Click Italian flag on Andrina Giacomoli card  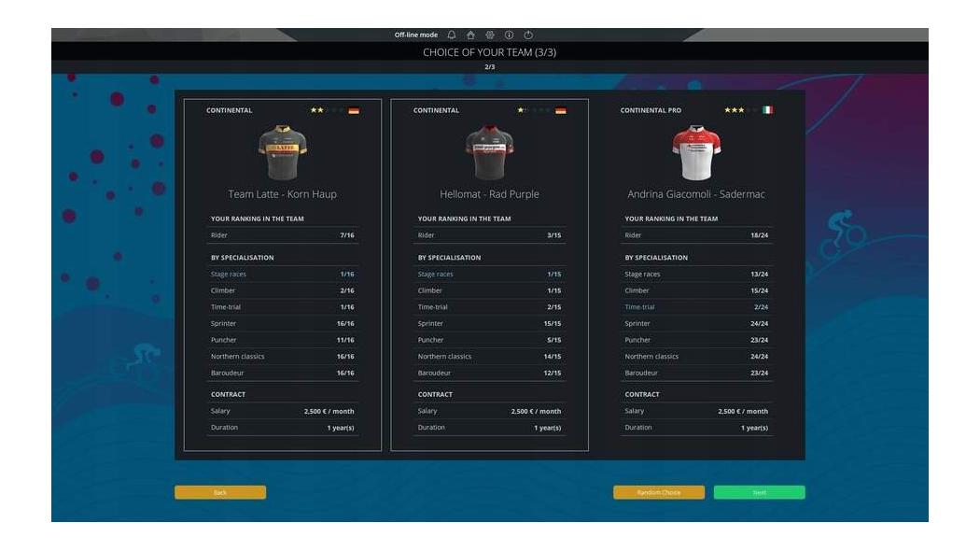click(767, 110)
